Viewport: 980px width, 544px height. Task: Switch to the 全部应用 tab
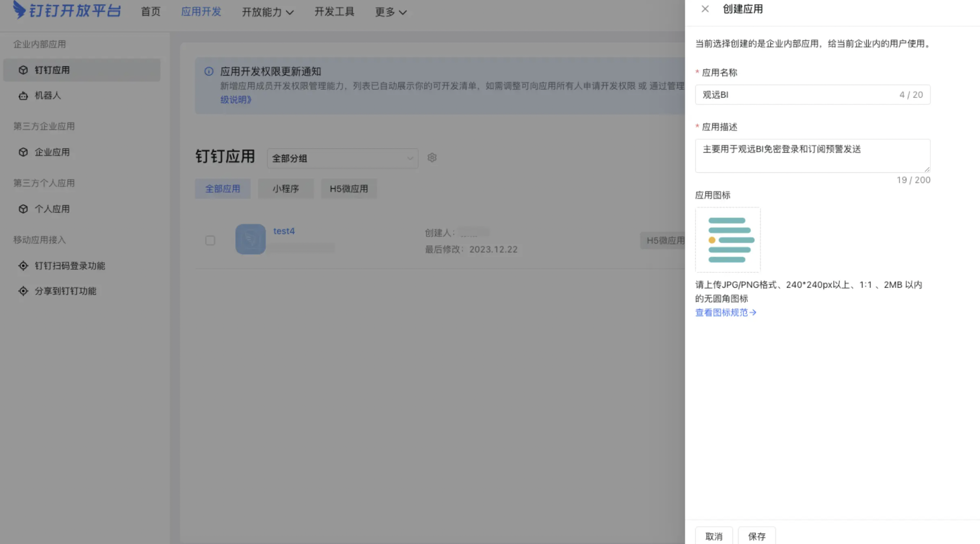click(223, 189)
